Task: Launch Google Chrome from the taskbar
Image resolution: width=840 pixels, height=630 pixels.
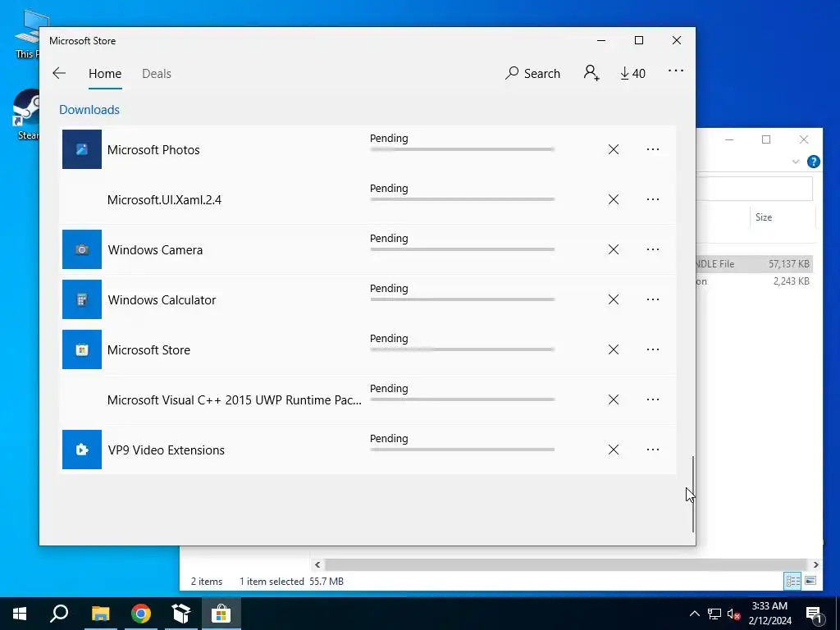Action: (141, 614)
